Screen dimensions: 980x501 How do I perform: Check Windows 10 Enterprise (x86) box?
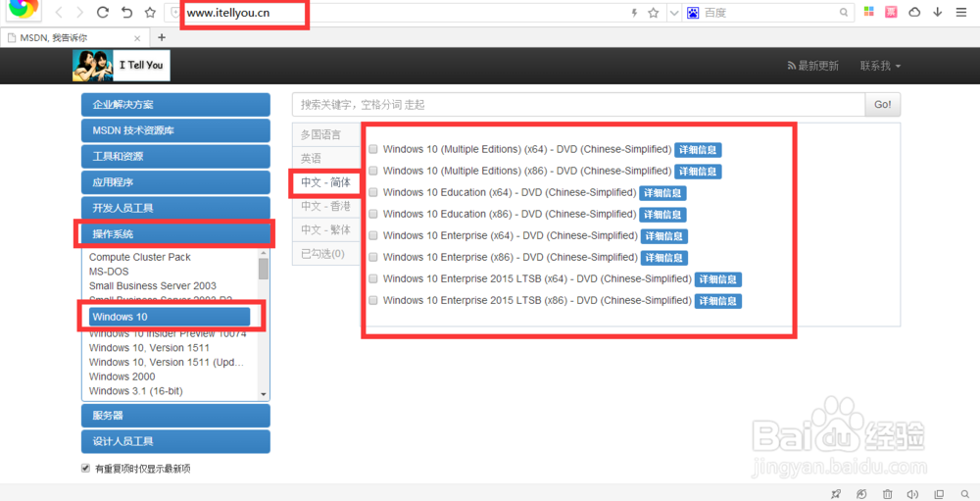point(373,257)
